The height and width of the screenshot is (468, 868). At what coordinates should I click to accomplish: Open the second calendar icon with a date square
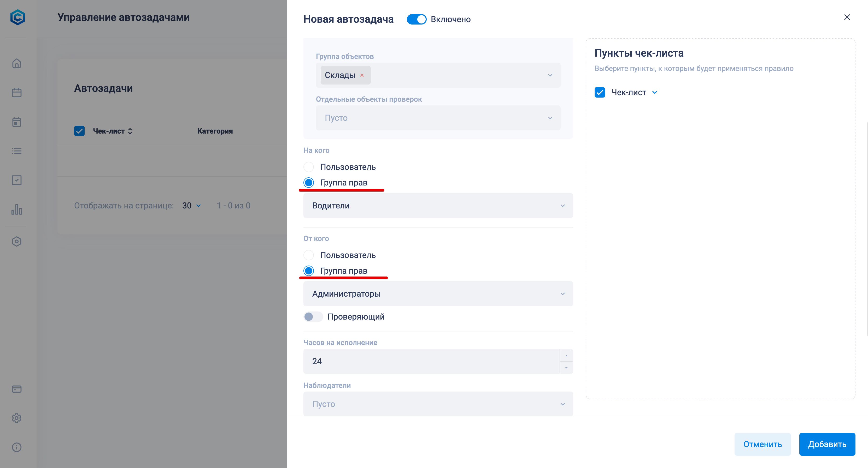(16, 122)
